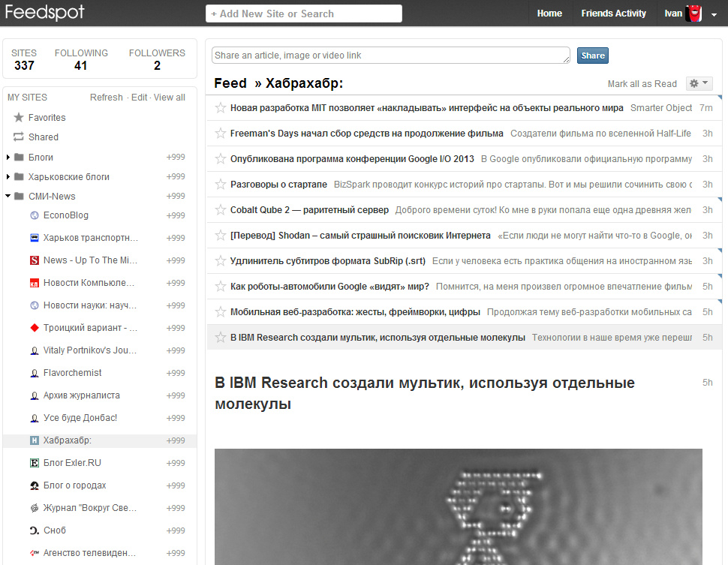This screenshot has width=728, height=565.
Task: Click the Share button
Action: (x=592, y=56)
